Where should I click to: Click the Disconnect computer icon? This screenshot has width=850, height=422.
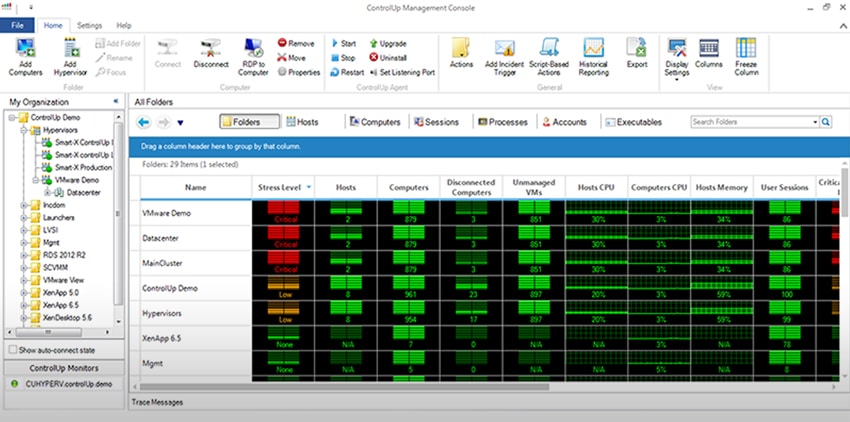tap(211, 53)
